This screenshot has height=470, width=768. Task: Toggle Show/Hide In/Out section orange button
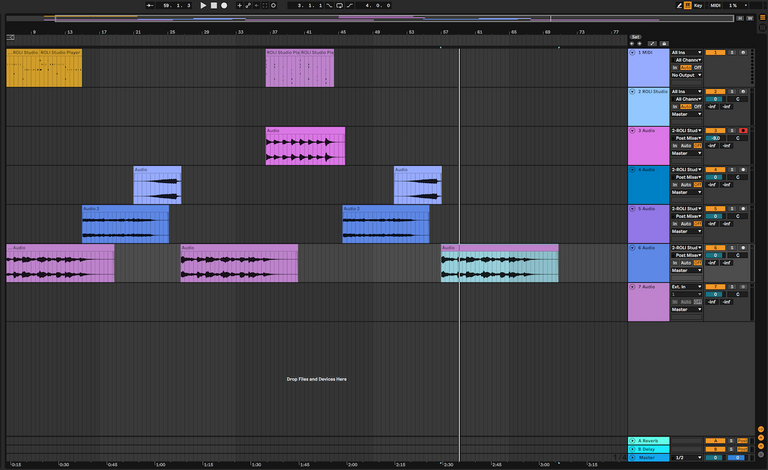[761, 429]
